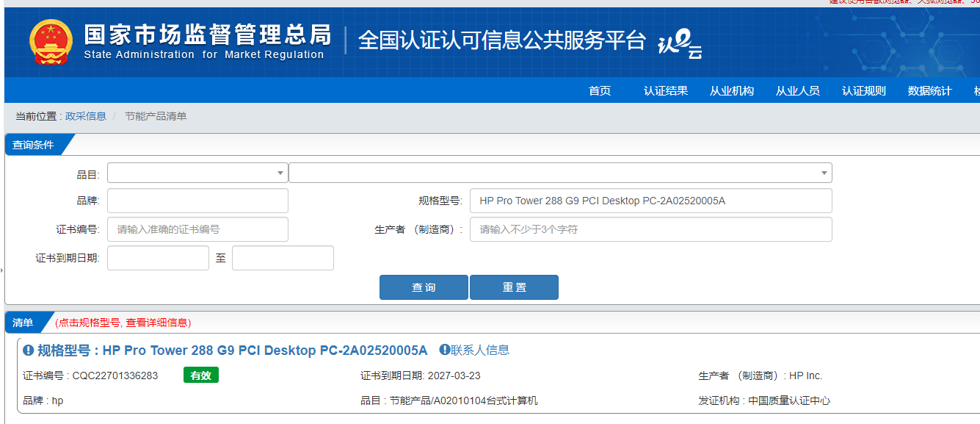
Task: Click the 重置 reset button
Action: coord(514,287)
